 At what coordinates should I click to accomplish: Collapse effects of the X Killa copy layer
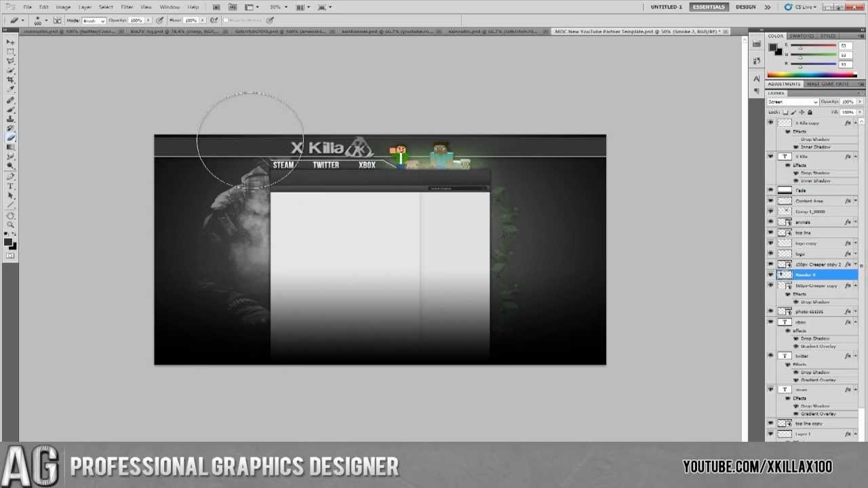[855, 123]
